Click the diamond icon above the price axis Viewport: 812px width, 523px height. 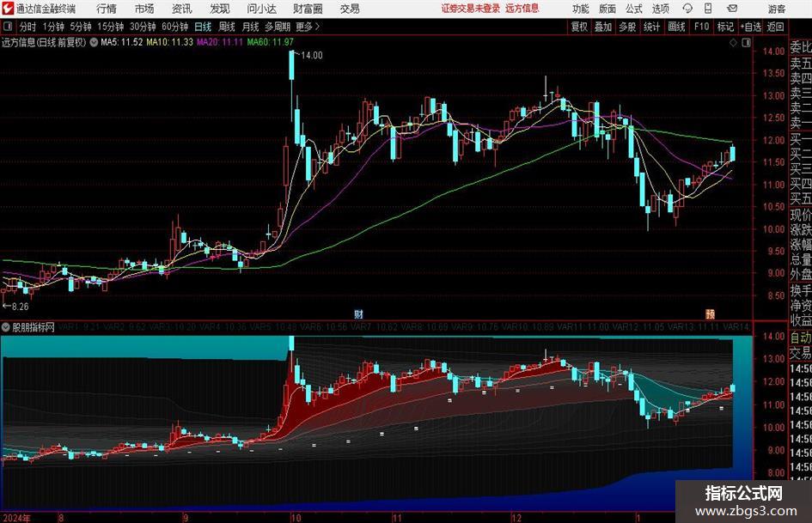(733, 43)
